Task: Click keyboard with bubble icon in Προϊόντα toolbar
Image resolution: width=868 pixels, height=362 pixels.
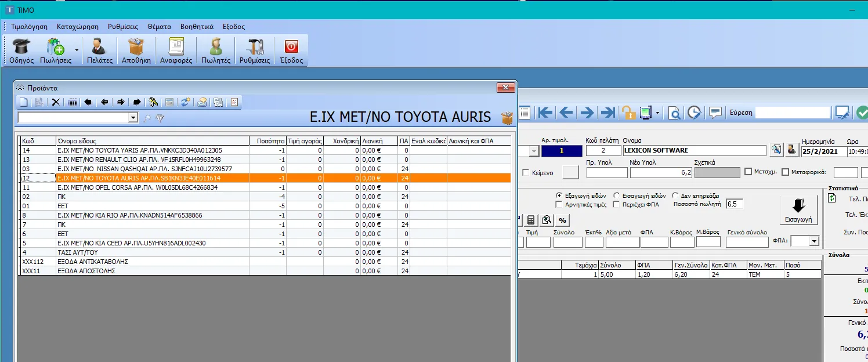Action: click(202, 102)
